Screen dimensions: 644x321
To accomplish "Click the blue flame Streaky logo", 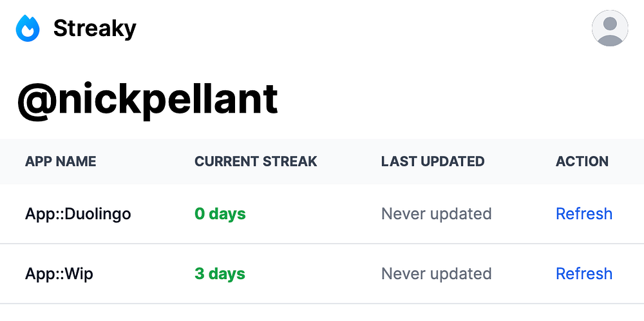I will (x=28, y=28).
